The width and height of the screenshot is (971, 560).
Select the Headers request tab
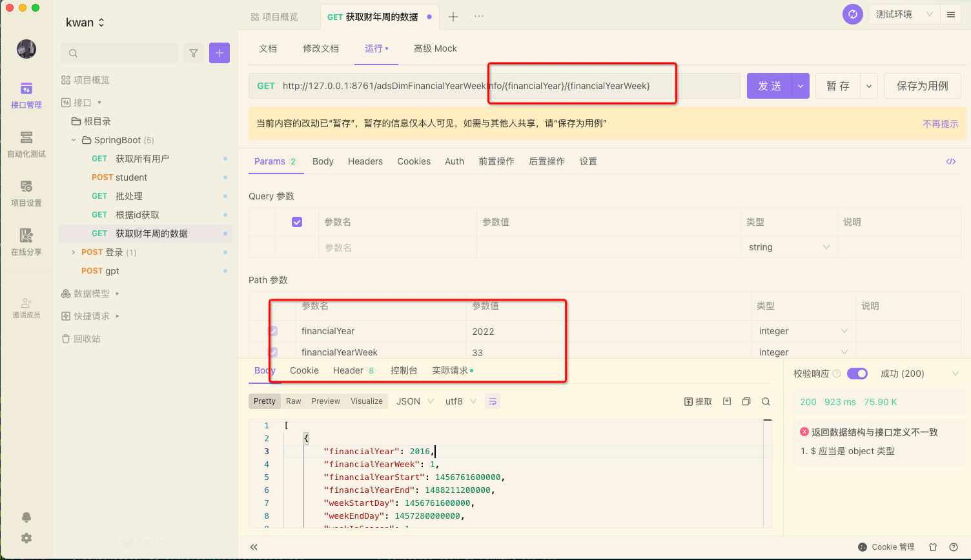(365, 161)
